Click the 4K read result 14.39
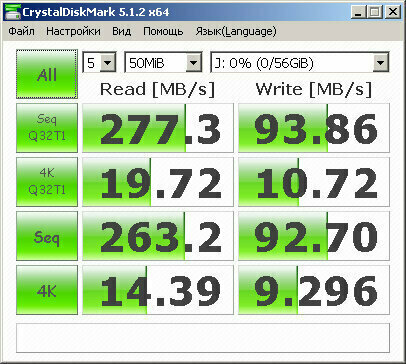The width and height of the screenshot is (406, 364). (x=158, y=290)
